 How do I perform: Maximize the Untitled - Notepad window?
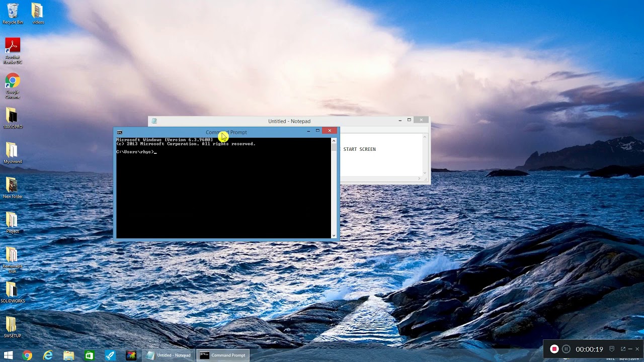[x=409, y=120]
